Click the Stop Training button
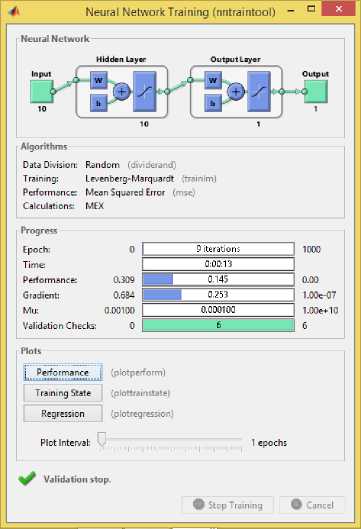Screen dimensions: 361x529 [227, 505]
